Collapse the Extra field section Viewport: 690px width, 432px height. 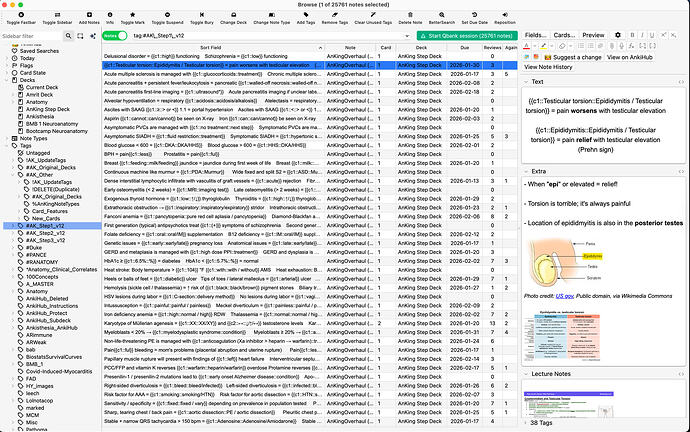[526, 172]
